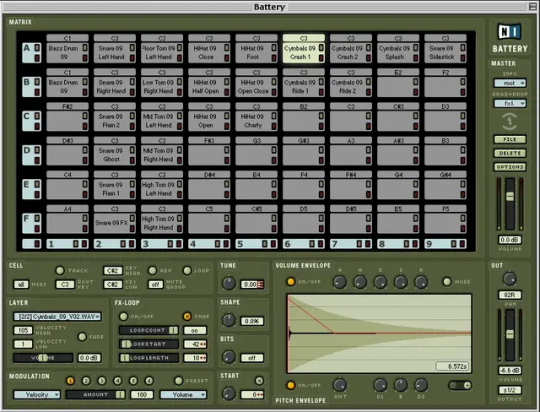Click the Start knob

(229, 393)
